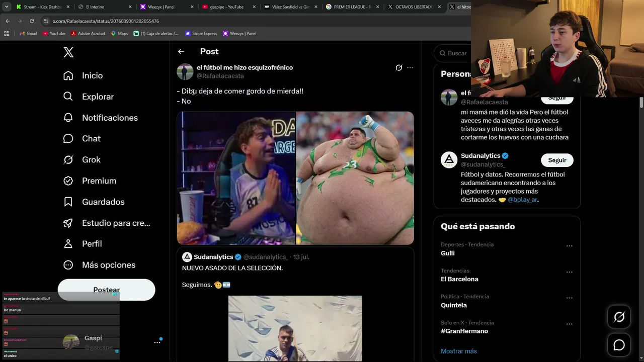Open Chat from the X sidebar
Viewport: 644px width, 362px height.
click(x=82, y=138)
